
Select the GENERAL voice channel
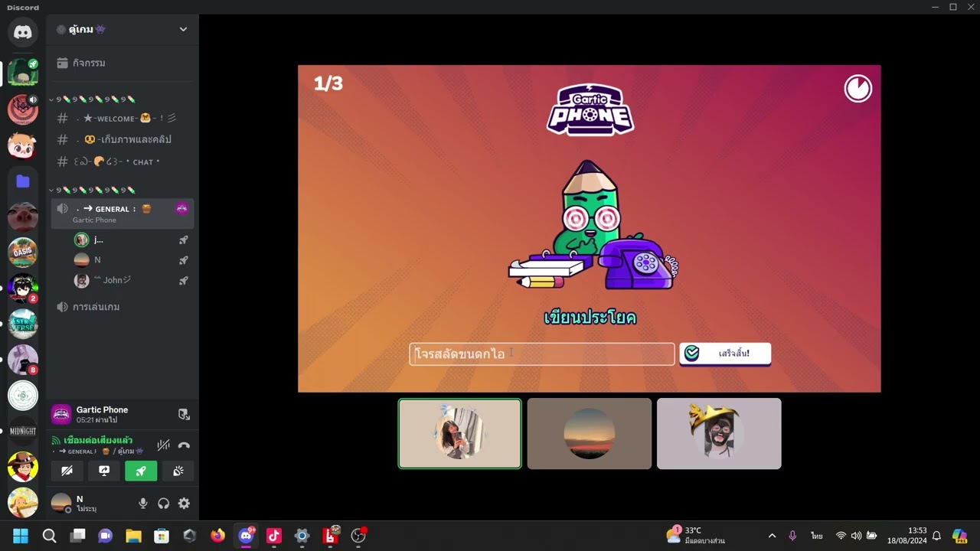122,214
